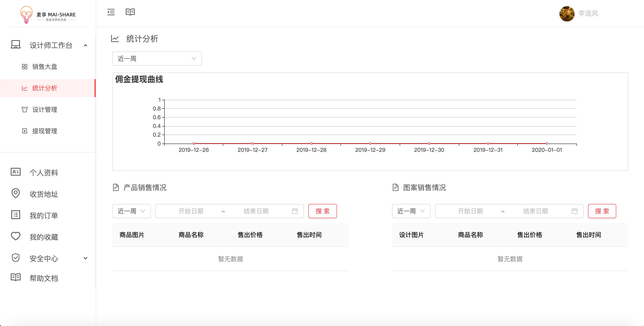Screen dimensions: 644x326
Task: Click calendar icon in pattern sales date range
Action: (574, 211)
